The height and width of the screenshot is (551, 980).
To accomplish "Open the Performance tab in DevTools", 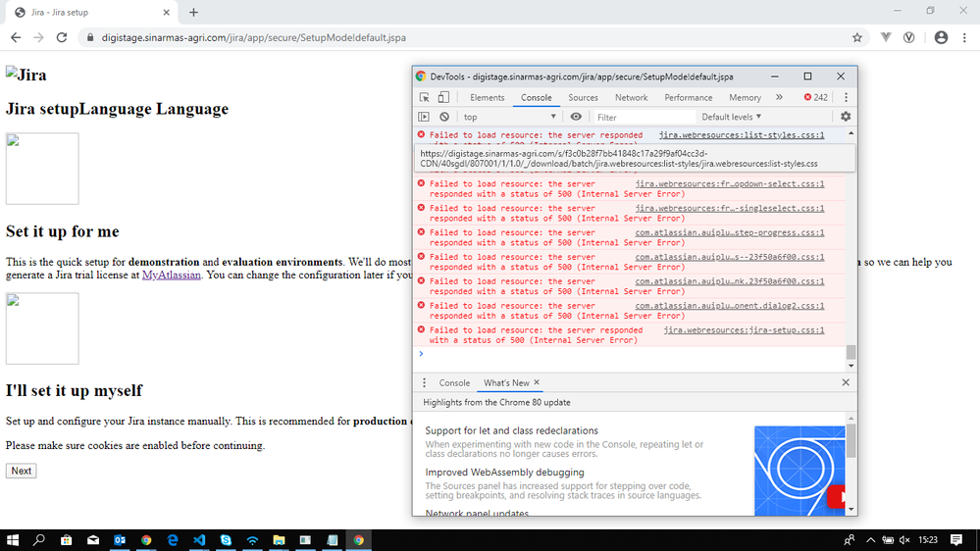I will (688, 97).
